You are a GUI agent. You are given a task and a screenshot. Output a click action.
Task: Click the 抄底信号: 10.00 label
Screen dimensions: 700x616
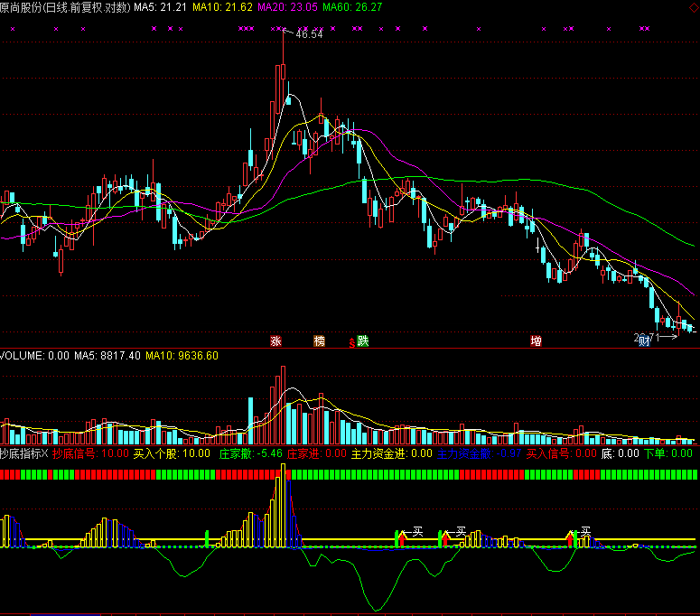pyautogui.click(x=90, y=453)
